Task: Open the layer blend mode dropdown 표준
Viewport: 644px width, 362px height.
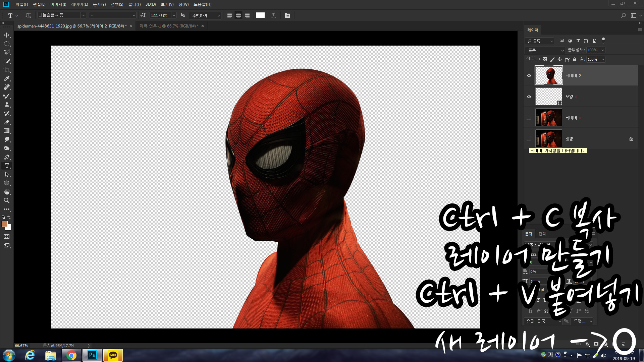Action: point(545,50)
